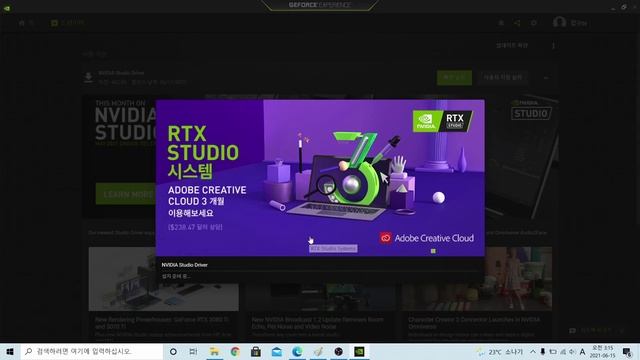Click the Learn More button on Studio banner
The height and width of the screenshot is (360, 640).
coord(128,194)
